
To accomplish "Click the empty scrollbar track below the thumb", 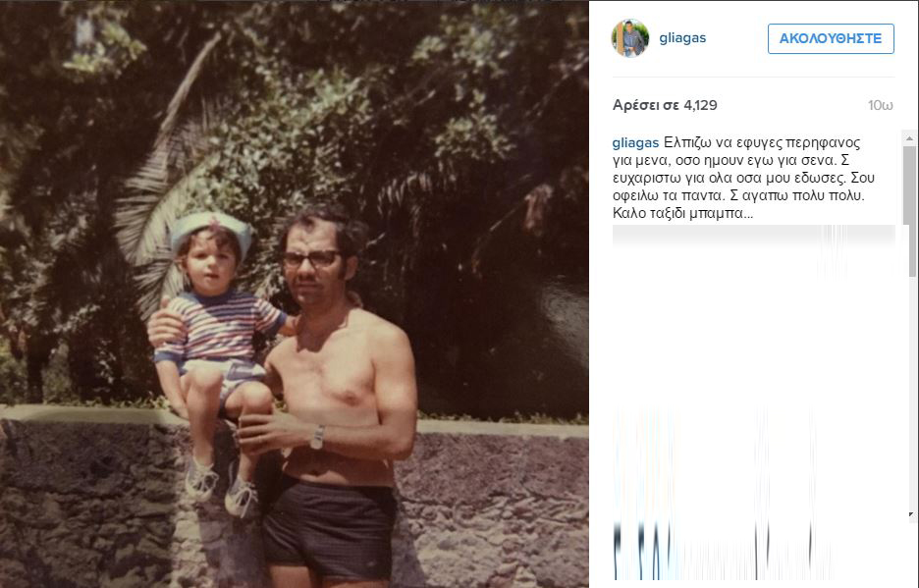I will [909, 392].
